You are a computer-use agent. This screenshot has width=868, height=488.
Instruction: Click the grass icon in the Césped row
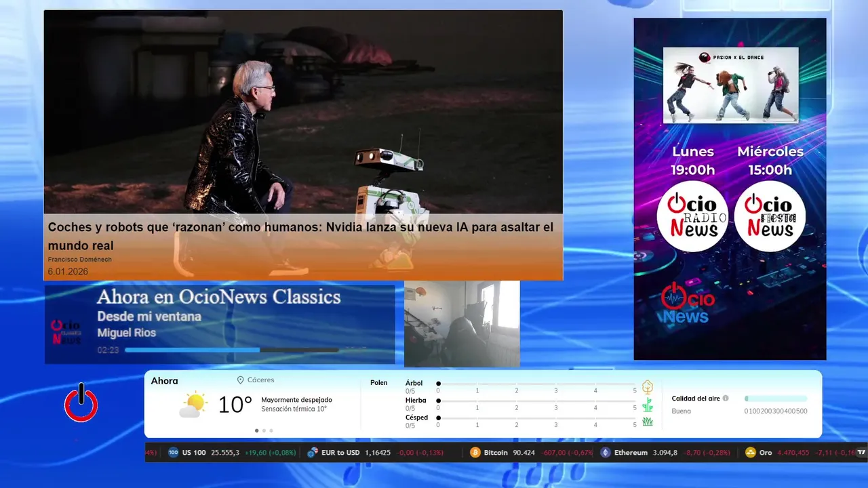[x=648, y=422]
